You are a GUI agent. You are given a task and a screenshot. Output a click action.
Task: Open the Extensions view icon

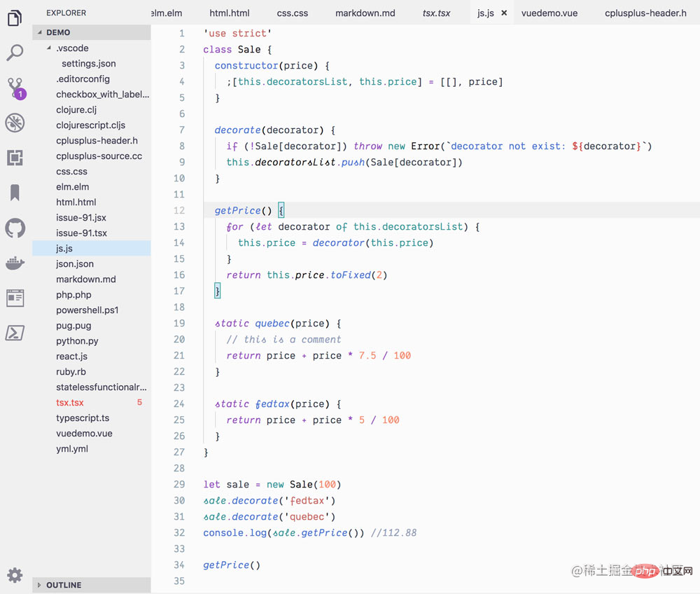[x=15, y=158]
